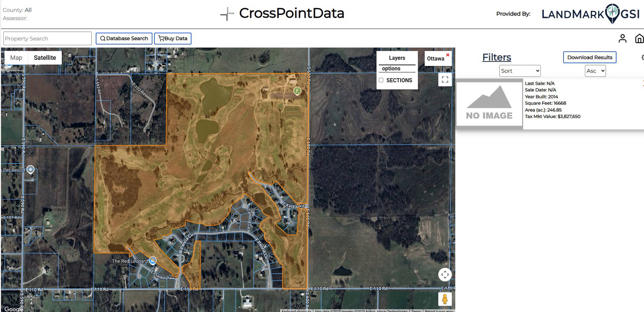Click the home icon at top right

639,38
